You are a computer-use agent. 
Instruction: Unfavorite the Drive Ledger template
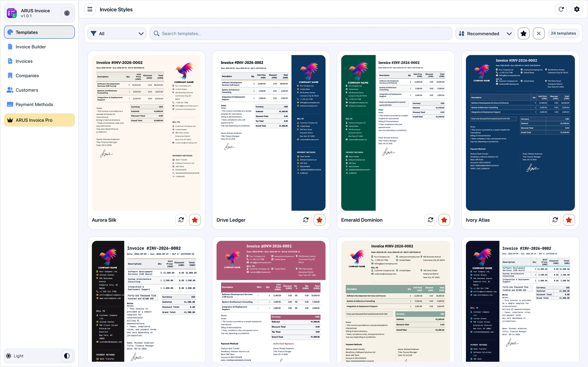pos(320,220)
